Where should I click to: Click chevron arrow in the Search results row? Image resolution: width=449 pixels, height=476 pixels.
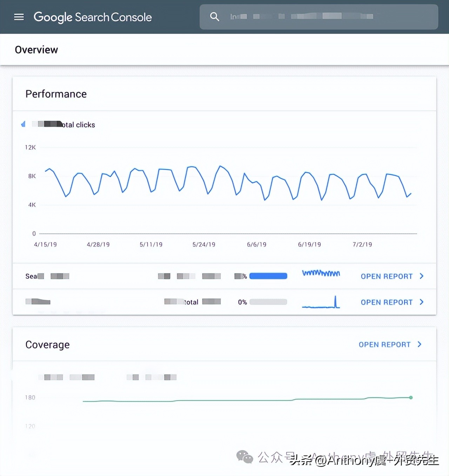pos(422,276)
